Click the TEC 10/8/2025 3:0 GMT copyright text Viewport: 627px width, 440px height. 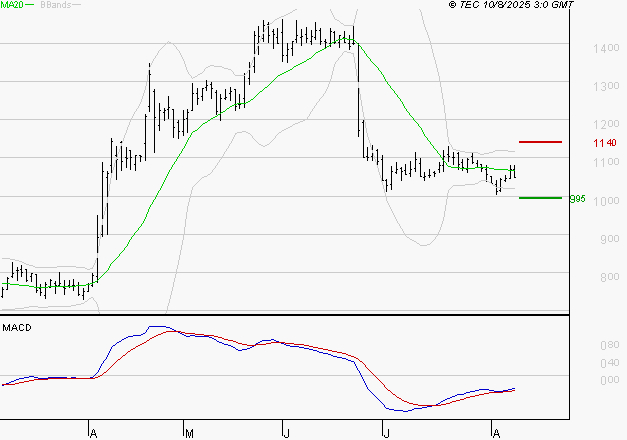click(511, 5)
